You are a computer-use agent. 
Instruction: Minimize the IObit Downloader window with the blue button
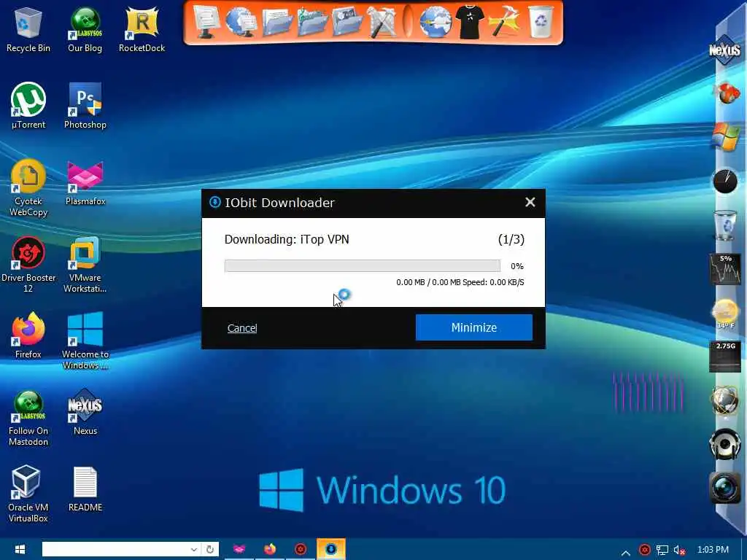[474, 327]
